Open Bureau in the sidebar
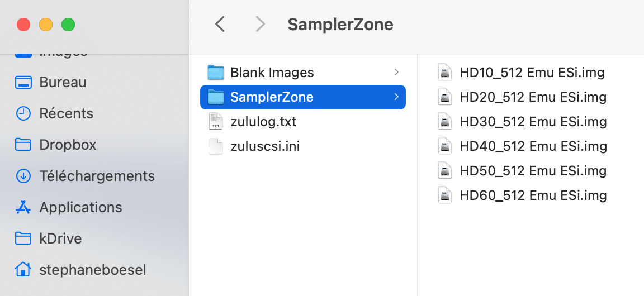 tap(62, 83)
